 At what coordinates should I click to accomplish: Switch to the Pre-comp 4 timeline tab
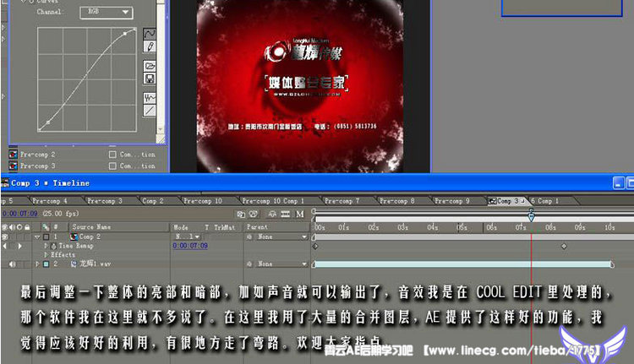50,201
